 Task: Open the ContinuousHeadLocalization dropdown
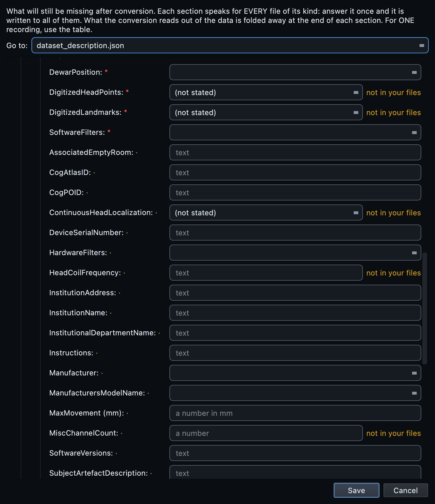pos(266,212)
